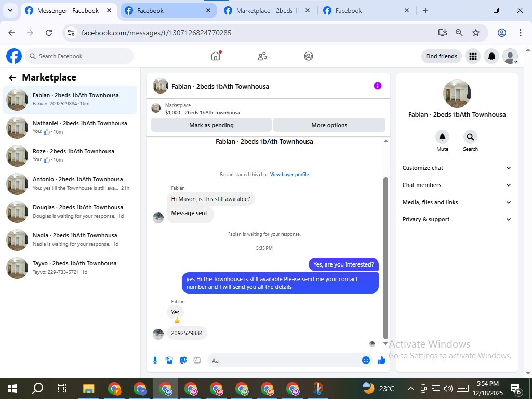Open the Windows Start menu
The height and width of the screenshot is (399, 532).
coord(12,389)
